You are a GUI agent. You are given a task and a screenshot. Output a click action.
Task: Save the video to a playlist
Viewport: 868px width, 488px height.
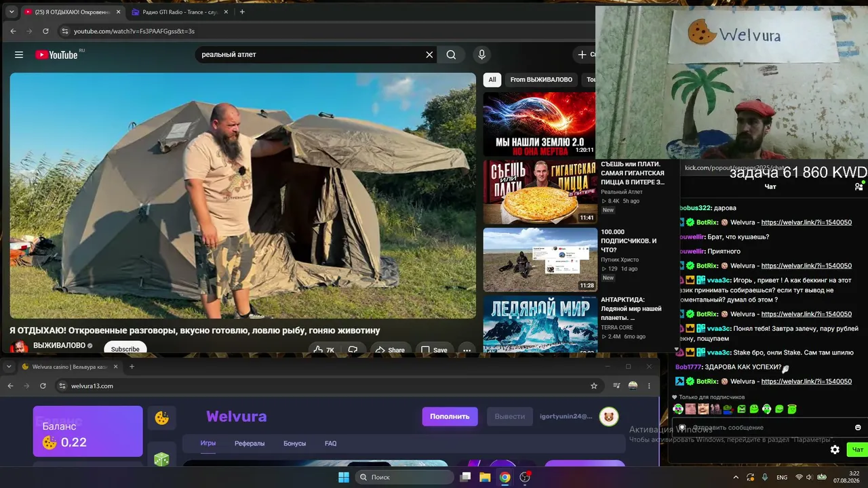pos(434,350)
